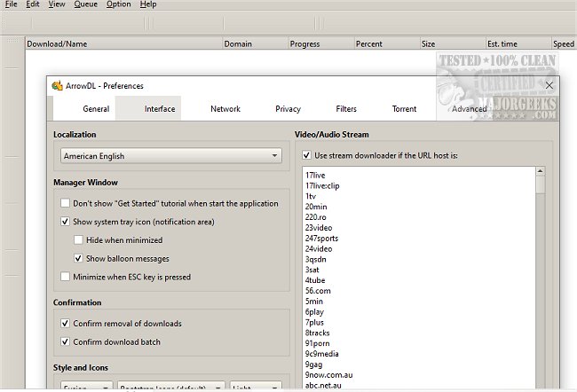Close the Preferences dialog
This screenshot has width=577, height=392.
pyautogui.click(x=549, y=85)
